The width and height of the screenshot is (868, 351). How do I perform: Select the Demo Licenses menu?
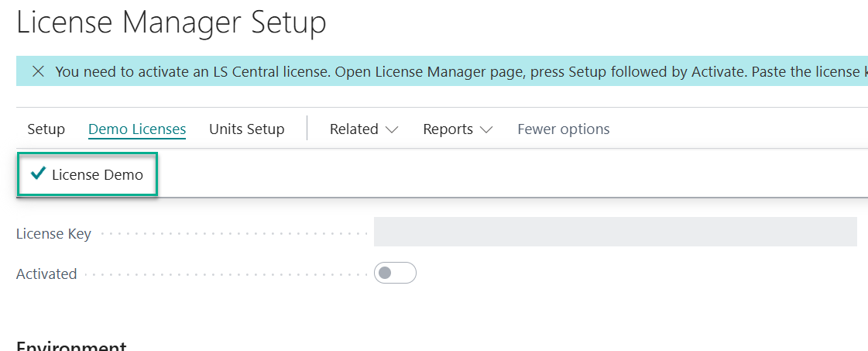[137, 129]
